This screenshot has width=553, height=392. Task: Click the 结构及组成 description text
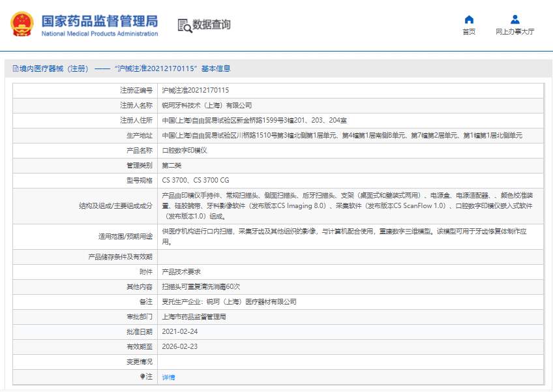tap(348, 205)
